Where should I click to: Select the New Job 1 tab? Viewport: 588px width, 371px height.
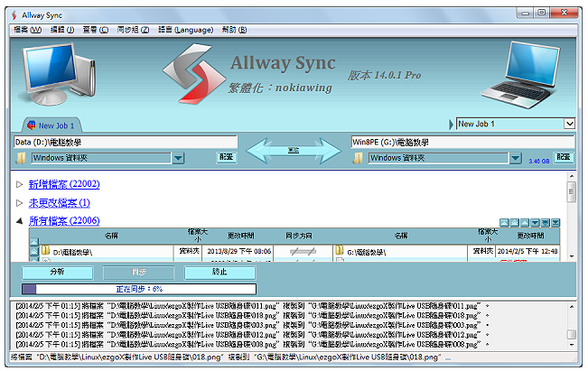click(51, 125)
